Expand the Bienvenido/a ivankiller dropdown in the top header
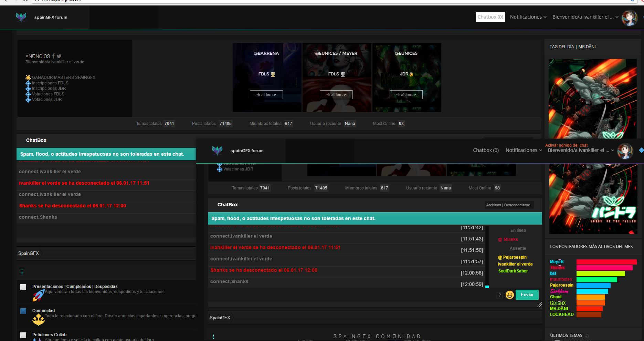 pyautogui.click(x=585, y=17)
